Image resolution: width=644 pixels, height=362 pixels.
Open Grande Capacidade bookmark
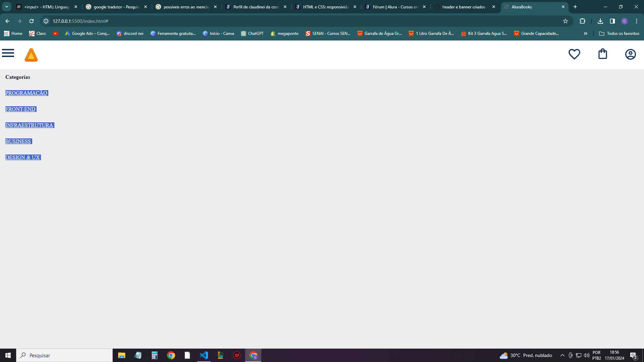coord(536,34)
